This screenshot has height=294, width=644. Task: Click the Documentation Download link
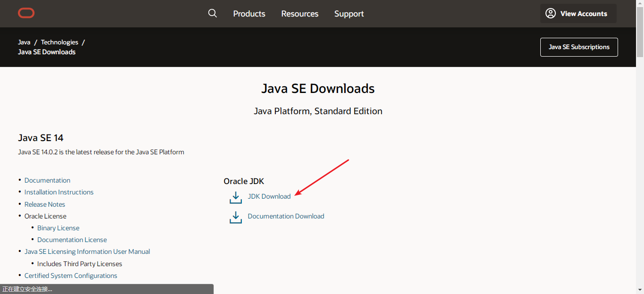[x=286, y=216]
